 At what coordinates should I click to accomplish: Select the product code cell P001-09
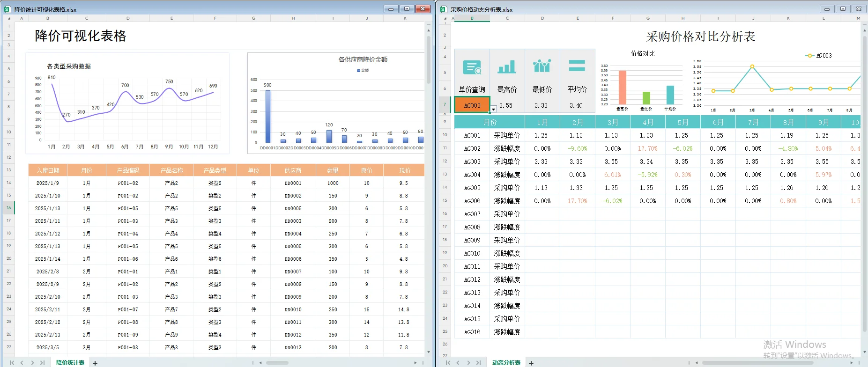tap(128, 335)
